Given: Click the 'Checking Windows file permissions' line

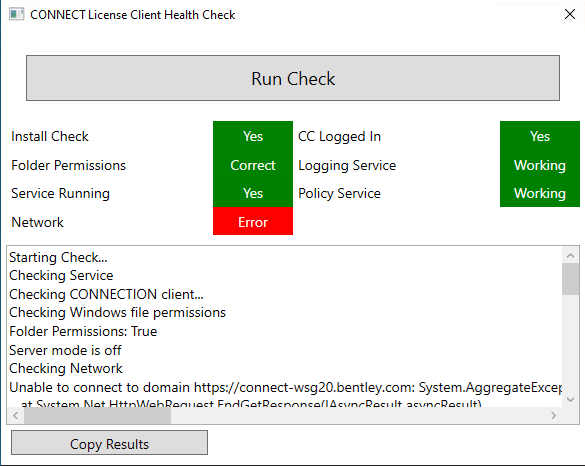Looking at the screenshot, I should click(118, 312).
